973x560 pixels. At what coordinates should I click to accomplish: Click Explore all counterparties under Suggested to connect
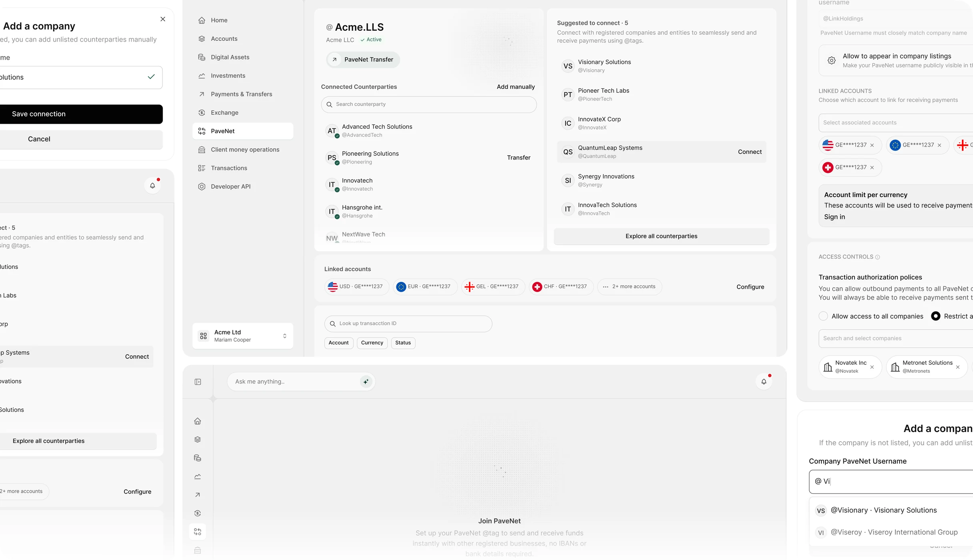pyautogui.click(x=661, y=236)
